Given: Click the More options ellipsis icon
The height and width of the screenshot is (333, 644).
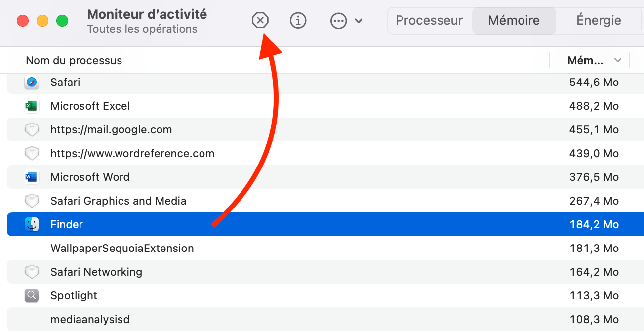Looking at the screenshot, I should point(338,21).
